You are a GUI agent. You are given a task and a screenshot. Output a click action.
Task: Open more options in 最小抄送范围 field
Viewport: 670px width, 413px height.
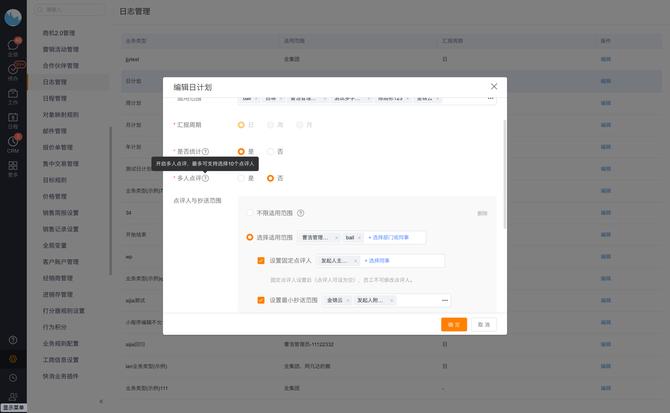tap(445, 300)
